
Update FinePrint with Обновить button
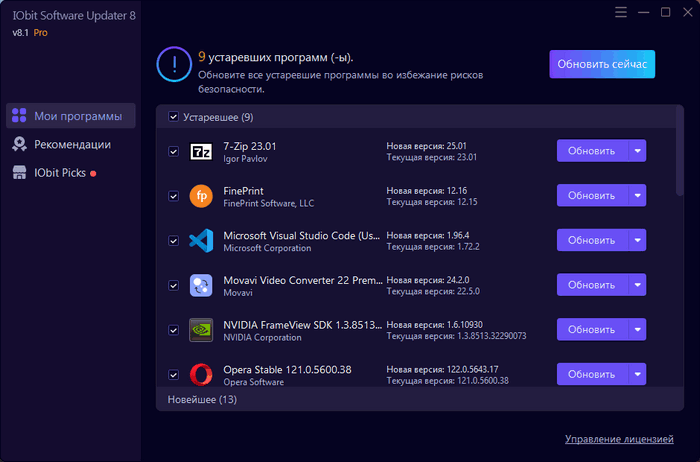click(x=592, y=196)
